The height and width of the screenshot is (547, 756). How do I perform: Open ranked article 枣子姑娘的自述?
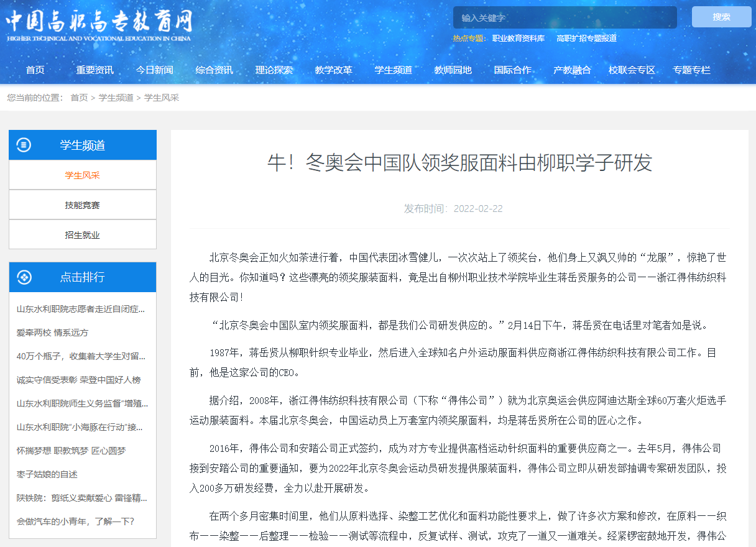click(x=47, y=474)
